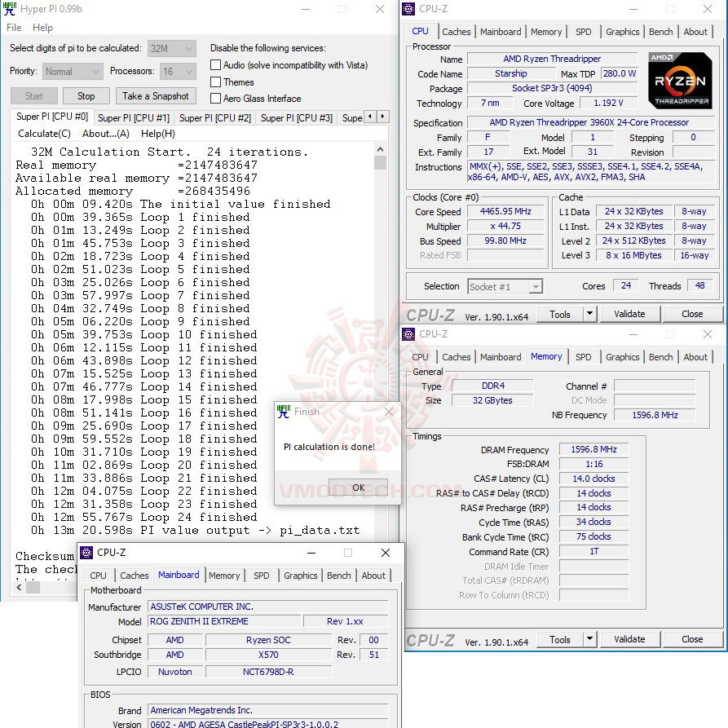The height and width of the screenshot is (728, 728).
Task: Click Validate in the top CPU-Z window
Action: (x=629, y=314)
